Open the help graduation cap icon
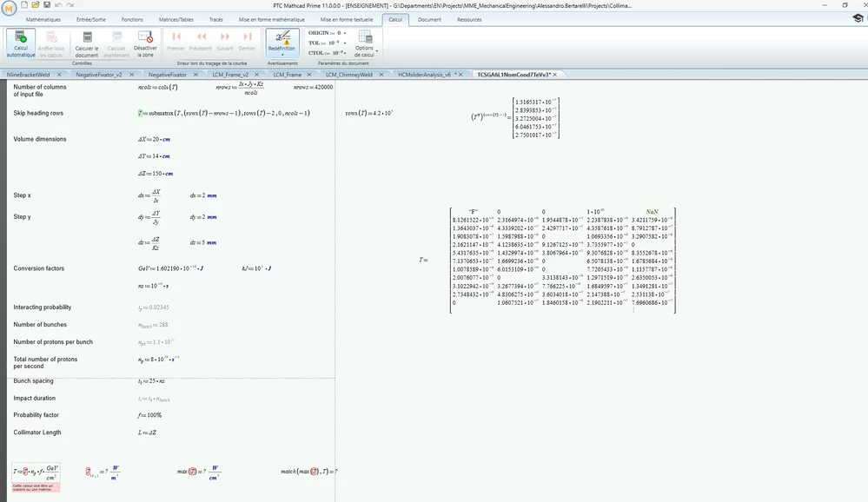The width and height of the screenshot is (868, 502). [x=858, y=18]
